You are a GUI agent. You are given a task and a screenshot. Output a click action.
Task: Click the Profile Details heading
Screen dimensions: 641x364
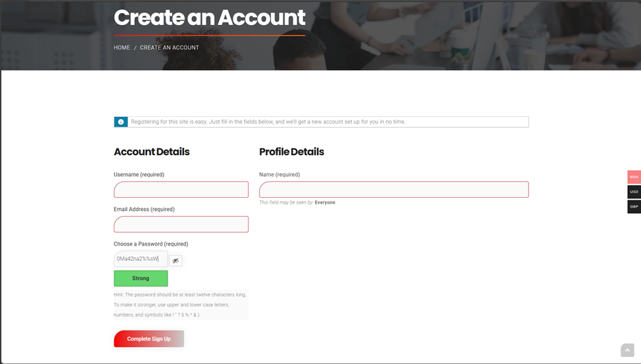pos(291,152)
